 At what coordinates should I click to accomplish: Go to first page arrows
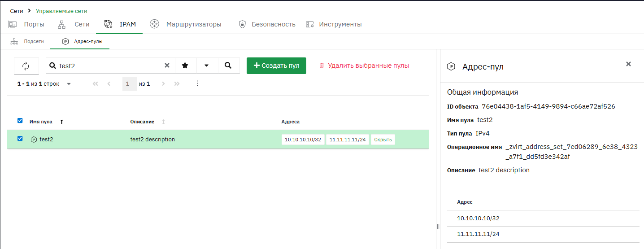point(95,84)
